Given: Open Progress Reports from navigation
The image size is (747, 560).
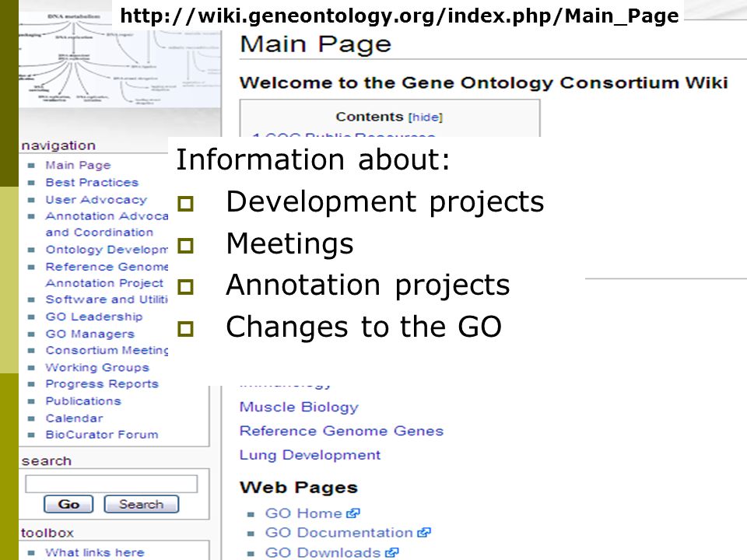Looking at the screenshot, I should tap(102, 383).
